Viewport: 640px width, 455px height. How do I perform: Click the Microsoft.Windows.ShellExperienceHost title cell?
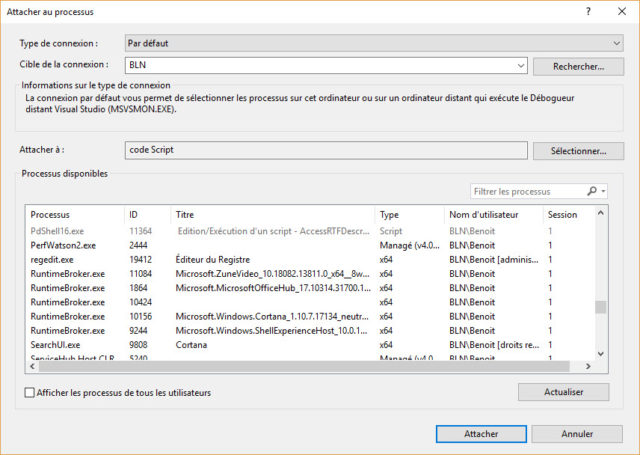point(271,331)
